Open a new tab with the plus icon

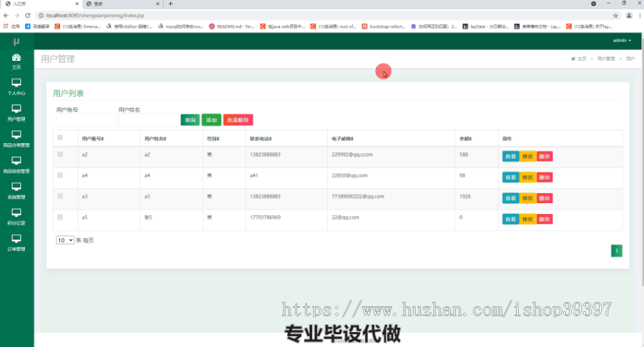[170, 4]
